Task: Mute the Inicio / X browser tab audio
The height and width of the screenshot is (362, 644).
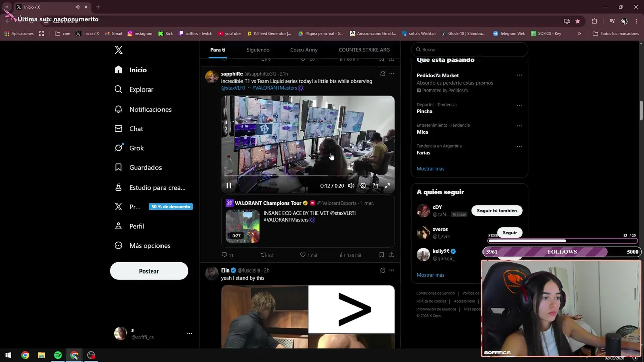Action: point(77,7)
